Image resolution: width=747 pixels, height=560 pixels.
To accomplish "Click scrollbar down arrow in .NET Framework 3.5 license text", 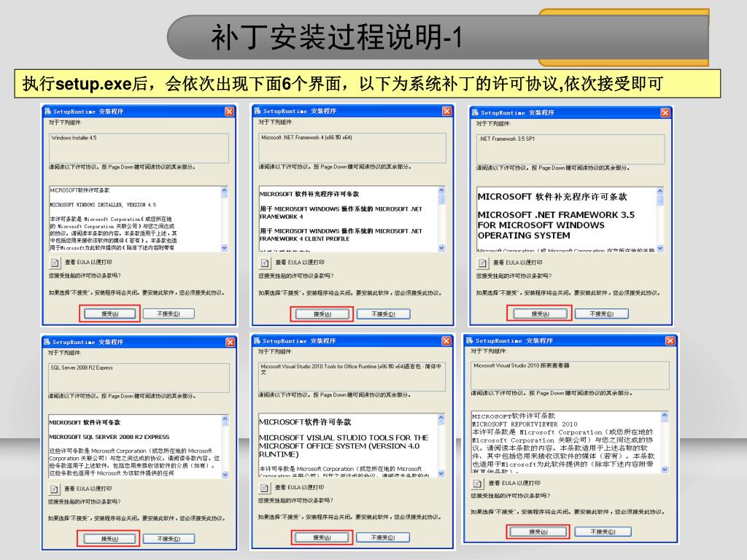I will [659, 248].
